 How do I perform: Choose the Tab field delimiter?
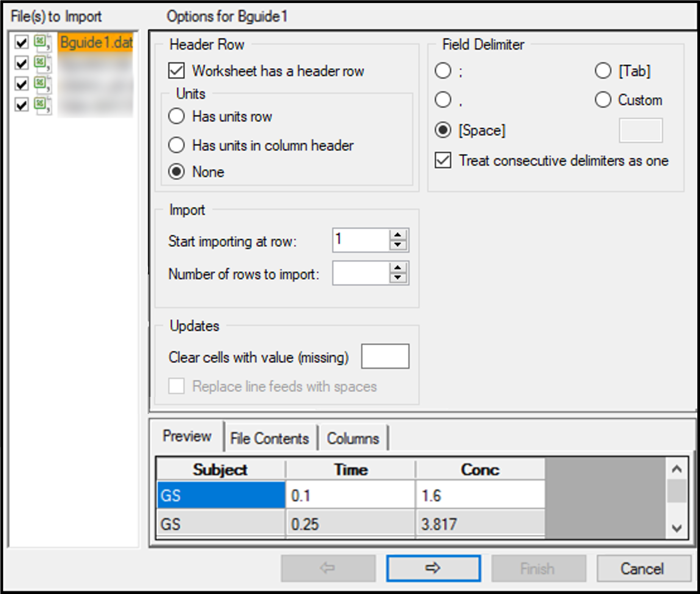(603, 70)
